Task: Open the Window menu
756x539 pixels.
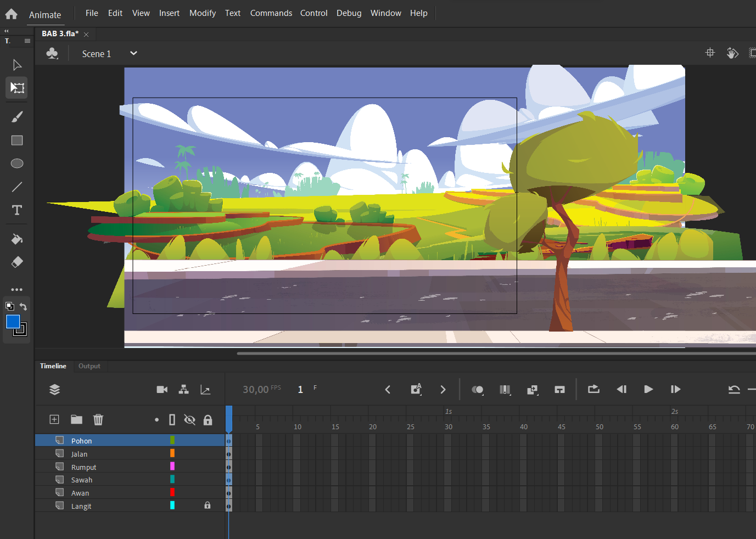Action: point(386,13)
